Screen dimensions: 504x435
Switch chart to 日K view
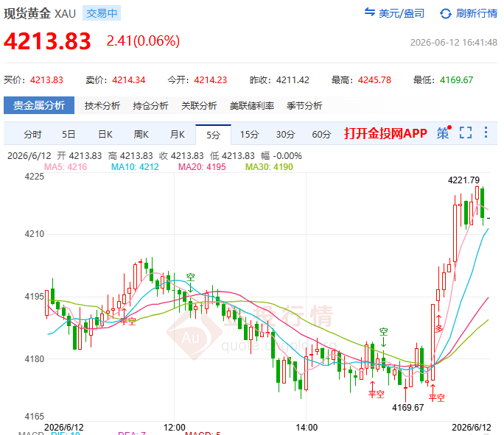point(105,134)
